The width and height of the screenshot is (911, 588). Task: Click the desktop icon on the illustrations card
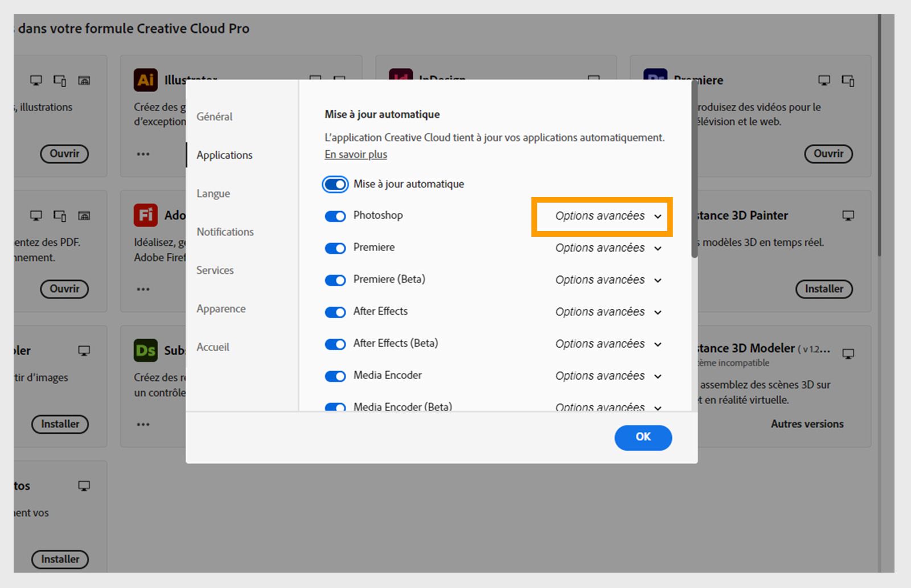click(36, 80)
